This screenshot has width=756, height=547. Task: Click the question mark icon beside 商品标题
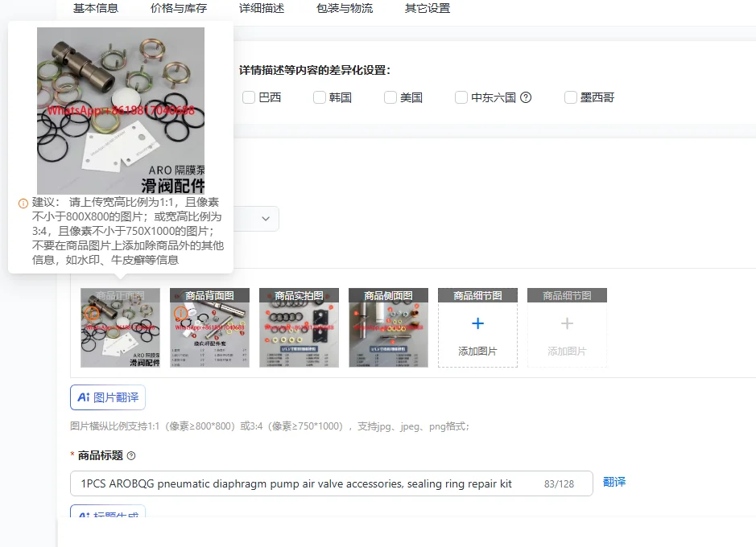[x=131, y=455]
